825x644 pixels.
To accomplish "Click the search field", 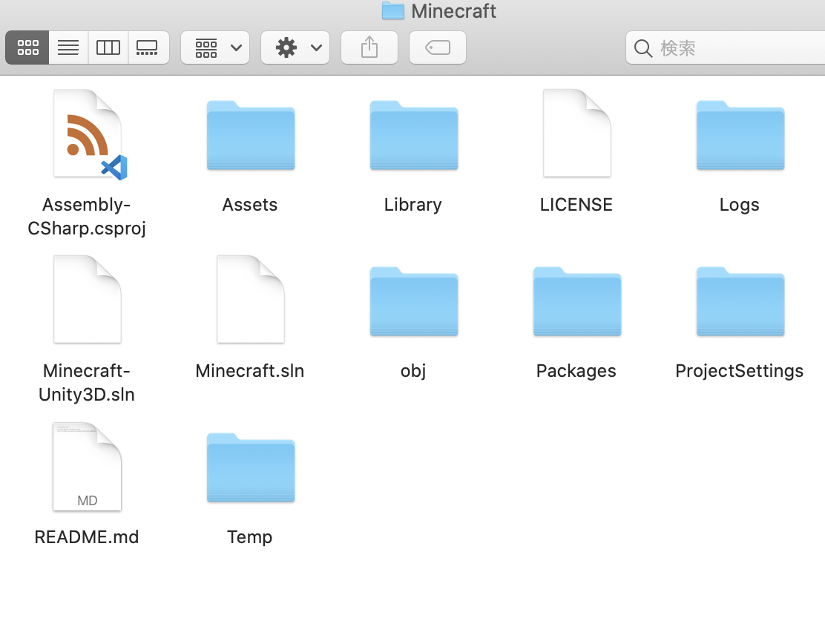I will click(726, 47).
